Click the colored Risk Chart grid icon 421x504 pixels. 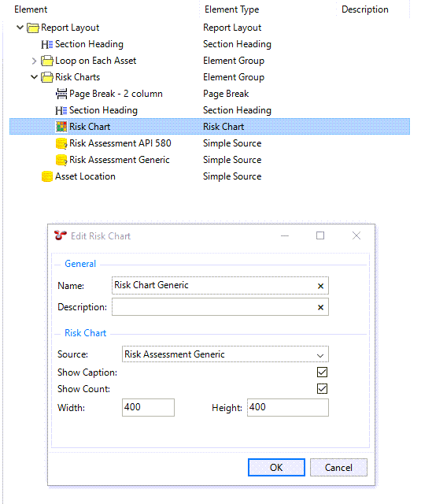click(61, 127)
